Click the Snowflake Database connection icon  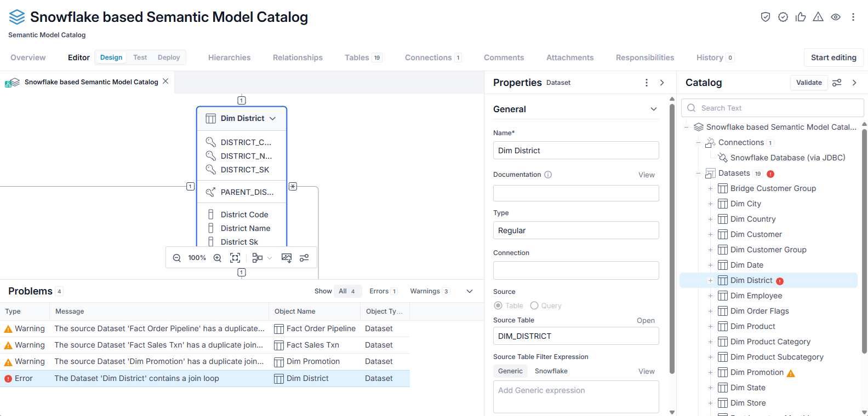[723, 158]
